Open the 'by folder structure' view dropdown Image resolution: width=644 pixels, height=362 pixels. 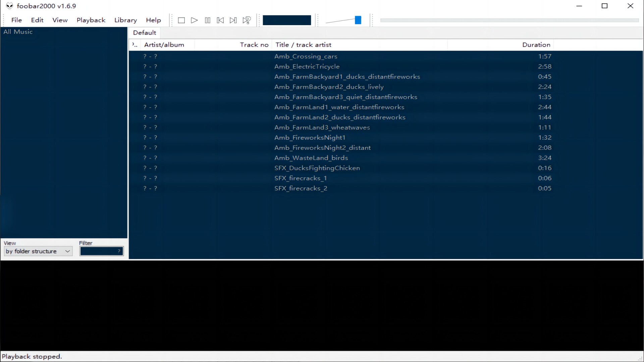pos(38,251)
